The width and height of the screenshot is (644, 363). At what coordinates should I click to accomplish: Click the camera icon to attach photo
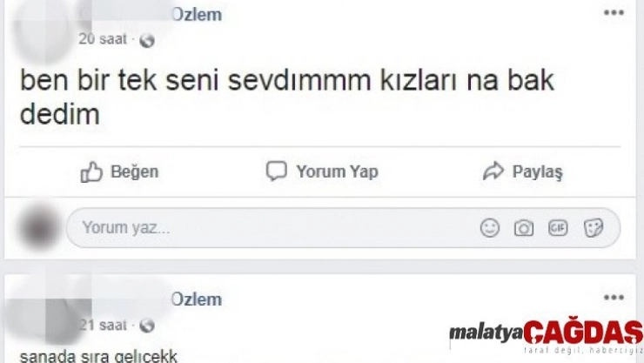pos(524,228)
